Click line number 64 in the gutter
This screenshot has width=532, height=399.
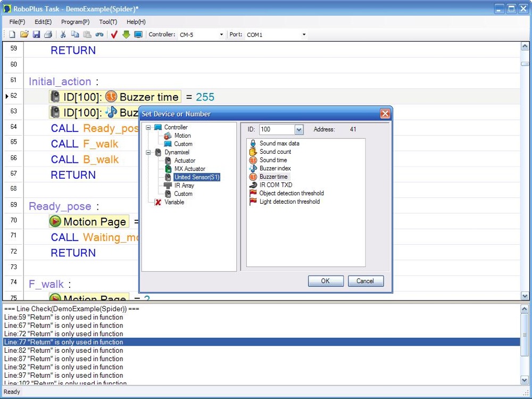click(13, 127)
